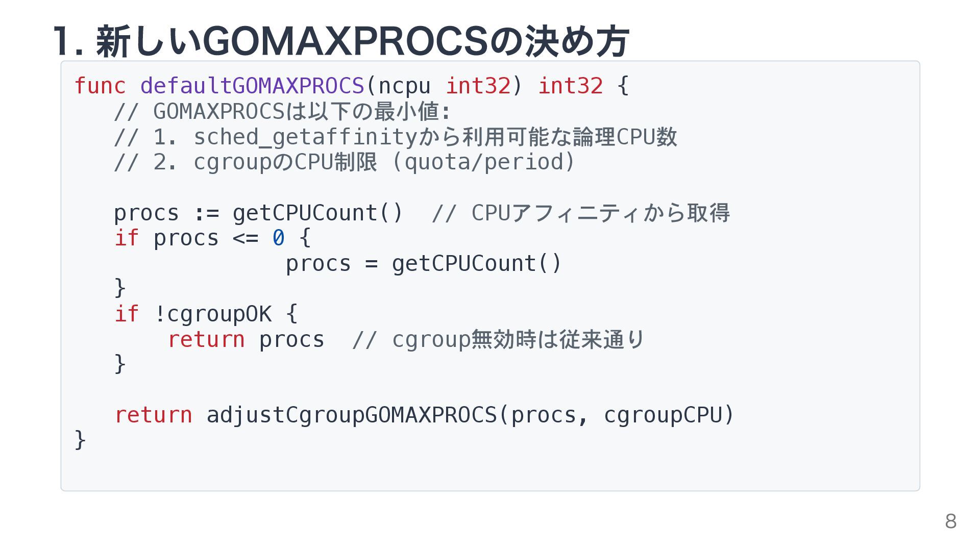Click the numeric literal 0
The height and width of the screenshot is (551, 980).
click(278, 238)
